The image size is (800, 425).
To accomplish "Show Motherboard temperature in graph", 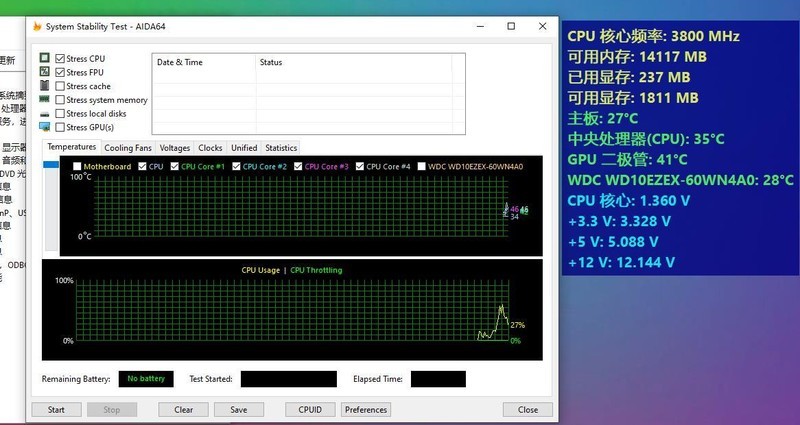I will pos(77,166).
